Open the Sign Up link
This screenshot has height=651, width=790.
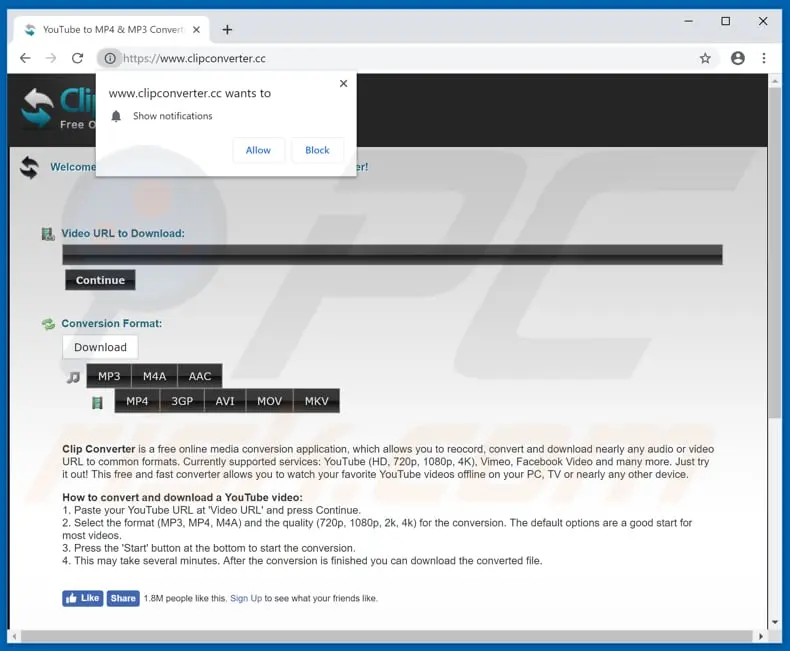pos(246,598)
